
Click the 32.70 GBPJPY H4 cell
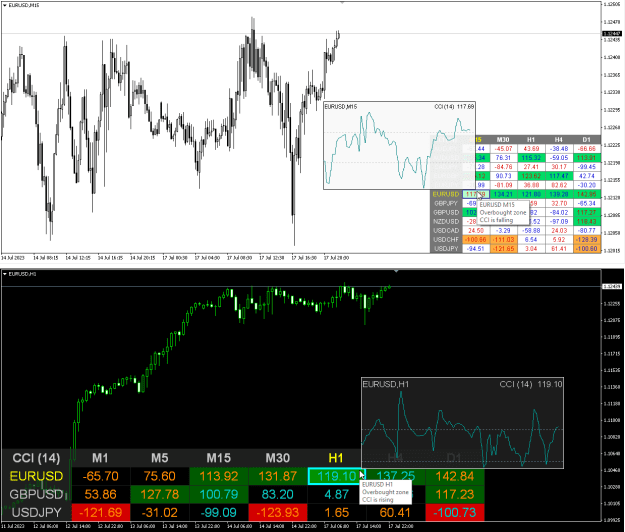click(559, 203)
